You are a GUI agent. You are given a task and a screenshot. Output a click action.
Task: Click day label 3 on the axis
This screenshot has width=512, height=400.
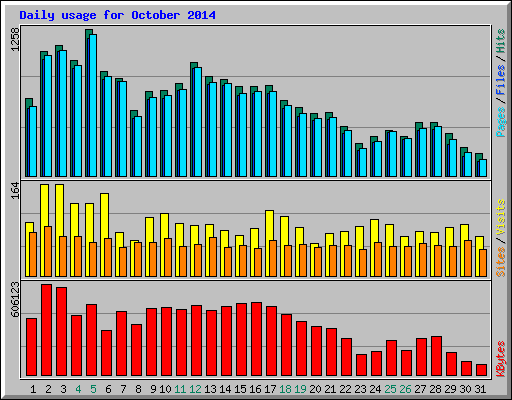point(63,389)
